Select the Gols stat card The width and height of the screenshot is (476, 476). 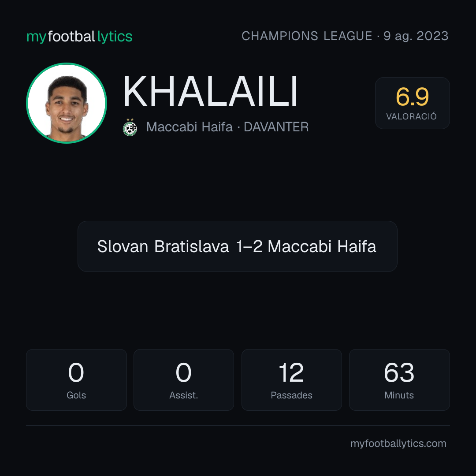[x=76, y=380]
